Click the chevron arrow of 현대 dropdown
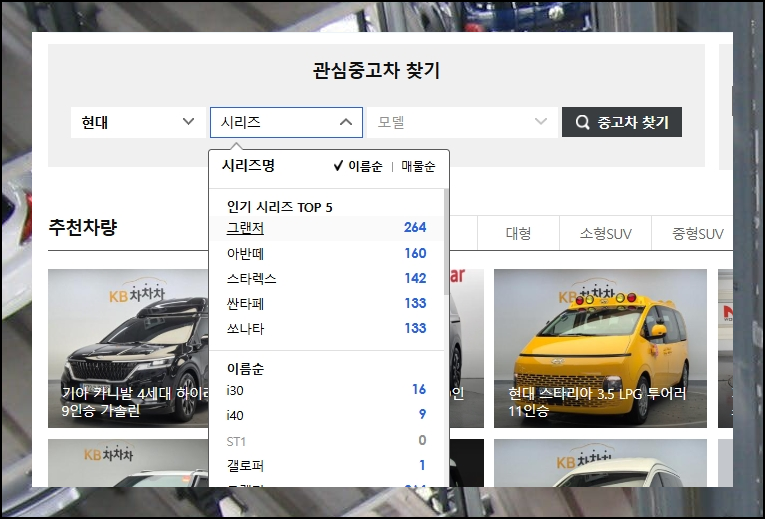The height and width of the screenshot is (519, 765). 188,121
